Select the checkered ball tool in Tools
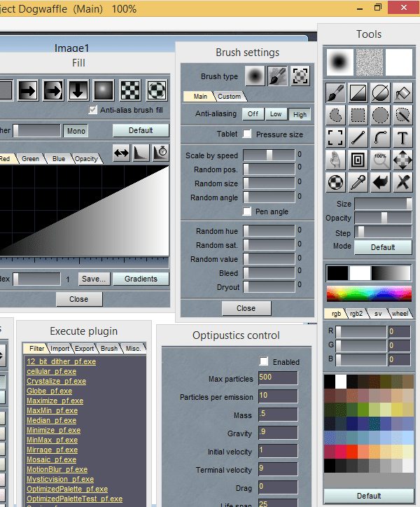The width and height of the screenshot is (420, 507). click(335, 182)
